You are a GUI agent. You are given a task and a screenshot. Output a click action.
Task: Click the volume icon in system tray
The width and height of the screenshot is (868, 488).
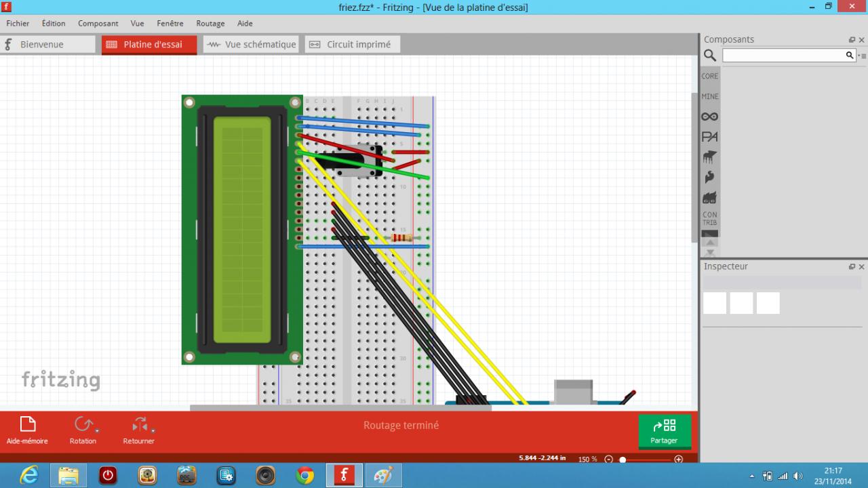tap(797, 476)
